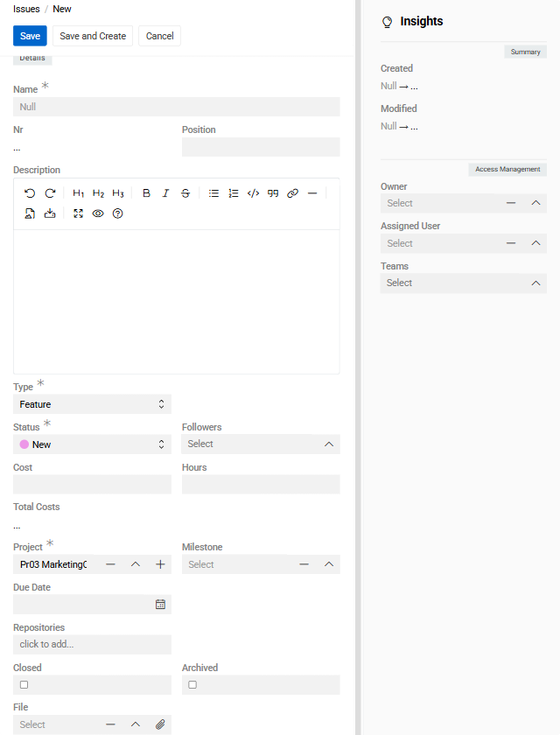
Task: Clear the Milestone selection
Action: 304,564
